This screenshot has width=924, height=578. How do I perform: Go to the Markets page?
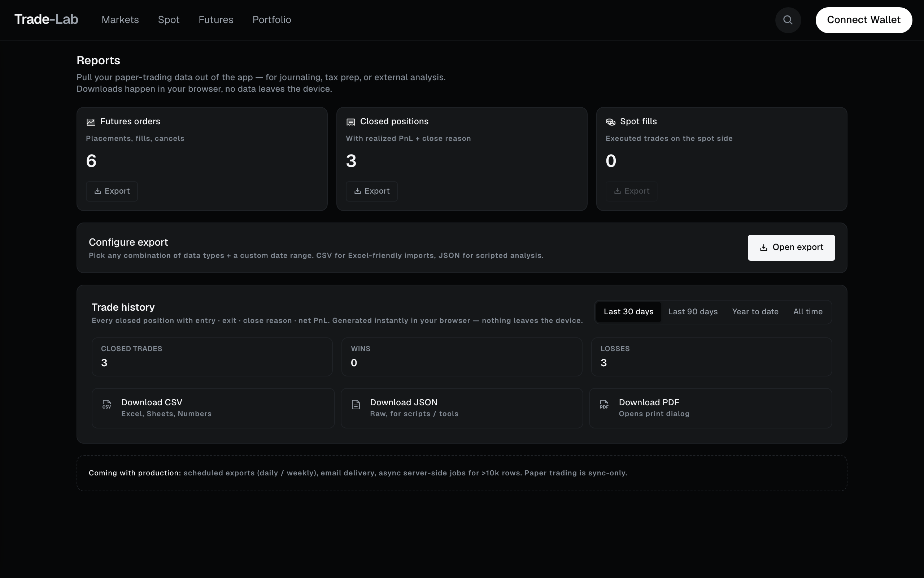tap(120, 20)
